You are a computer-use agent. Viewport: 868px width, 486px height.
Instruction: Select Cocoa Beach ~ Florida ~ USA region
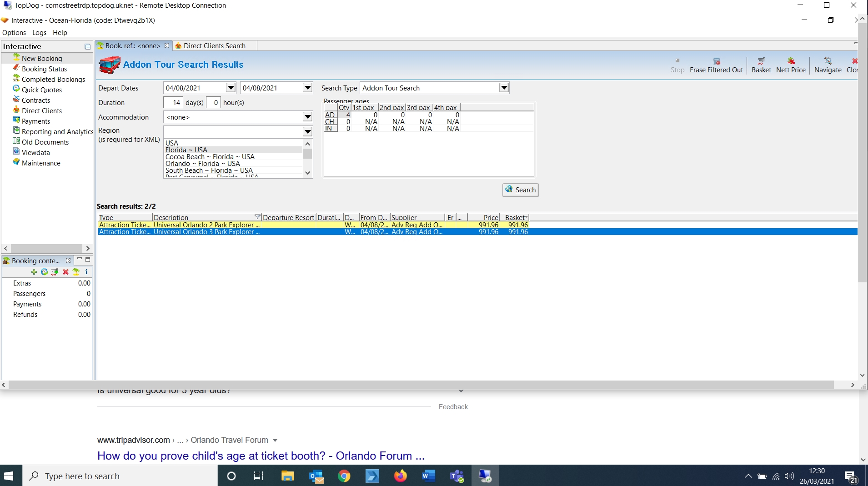click(x=233, y=156)
